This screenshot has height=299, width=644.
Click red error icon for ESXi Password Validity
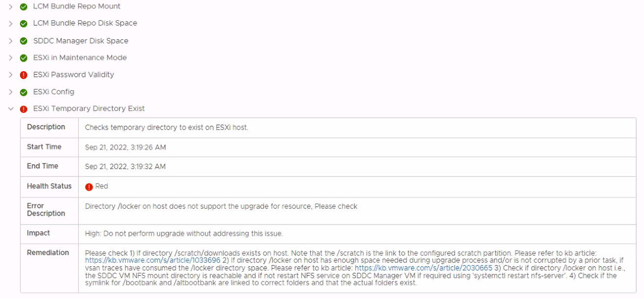(x=24, y=75)
